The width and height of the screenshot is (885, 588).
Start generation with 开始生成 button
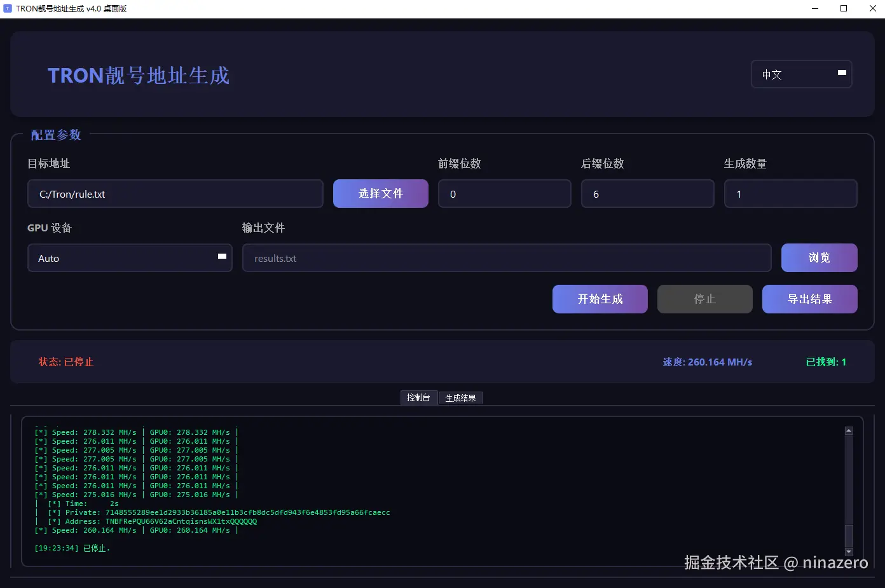[600, 299]
